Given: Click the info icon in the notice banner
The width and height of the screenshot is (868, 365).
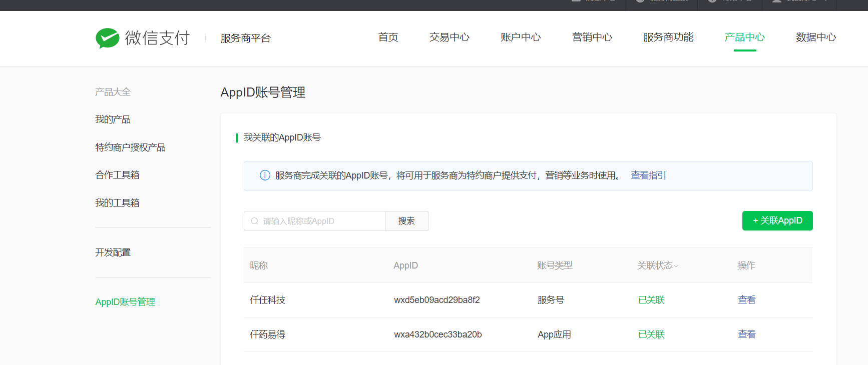Looking at the screenshot, I should pyautogui.click(x=265, y=175).
